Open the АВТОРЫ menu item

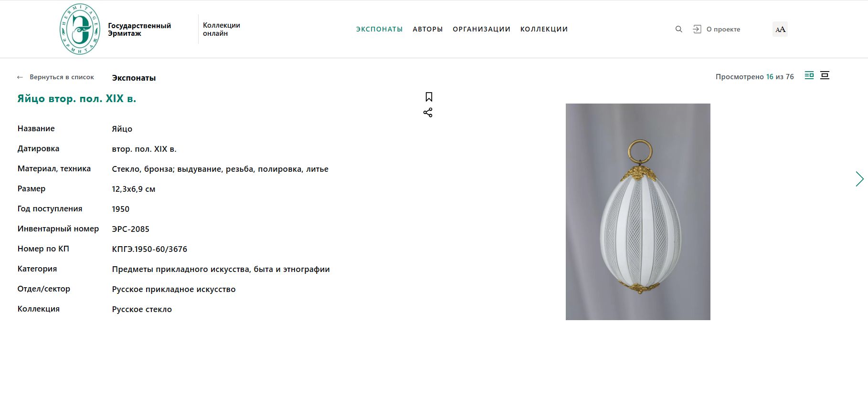click(428, 29)
